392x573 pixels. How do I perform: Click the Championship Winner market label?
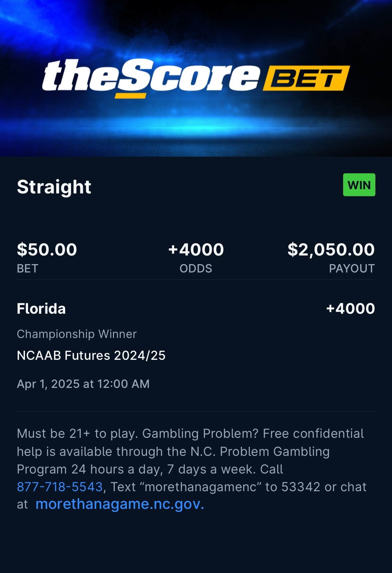[77, 334]
